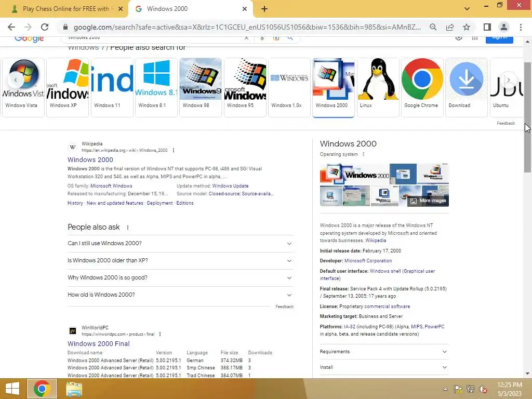The height and width of the screenshot is (399, 532).
Task: Open File Explorer from the taskbar
Action: [74, 389]
